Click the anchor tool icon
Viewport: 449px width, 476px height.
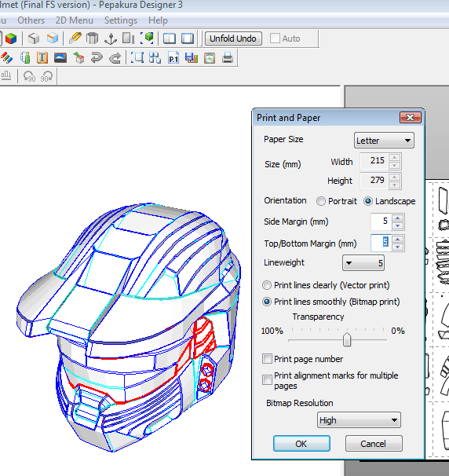pyautogui.click(x=111, y=38)
